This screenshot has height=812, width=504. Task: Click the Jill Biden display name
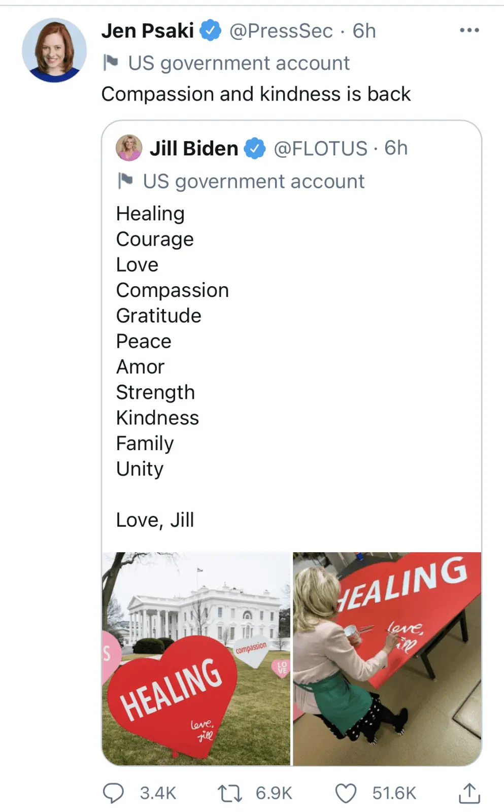point(194,149)
